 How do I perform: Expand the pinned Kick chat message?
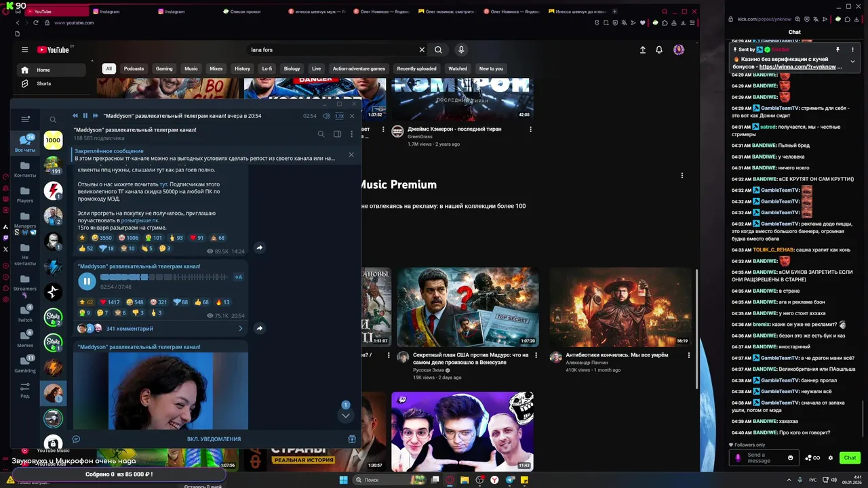pyautogui.click(x=852, y=62)
